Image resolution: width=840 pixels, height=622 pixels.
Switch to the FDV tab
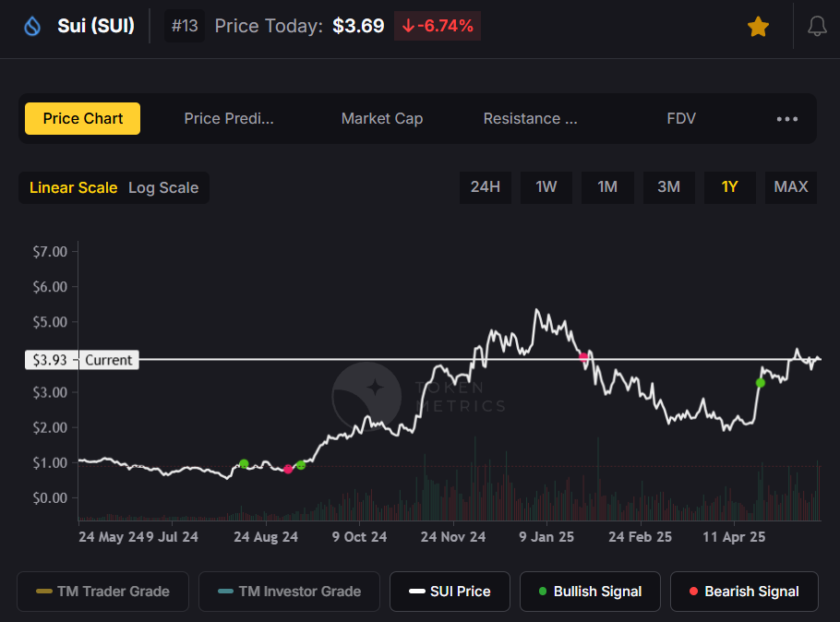681,118
